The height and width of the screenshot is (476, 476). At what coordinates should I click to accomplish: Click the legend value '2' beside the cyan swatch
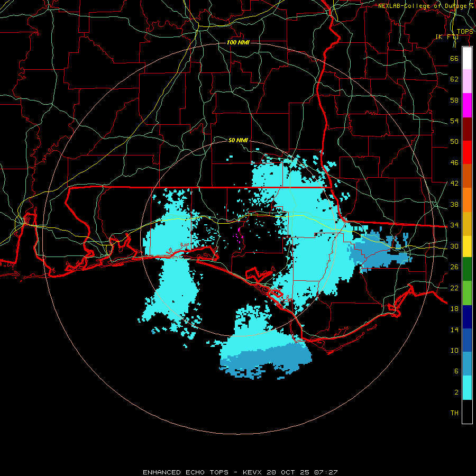pos(456,392)
